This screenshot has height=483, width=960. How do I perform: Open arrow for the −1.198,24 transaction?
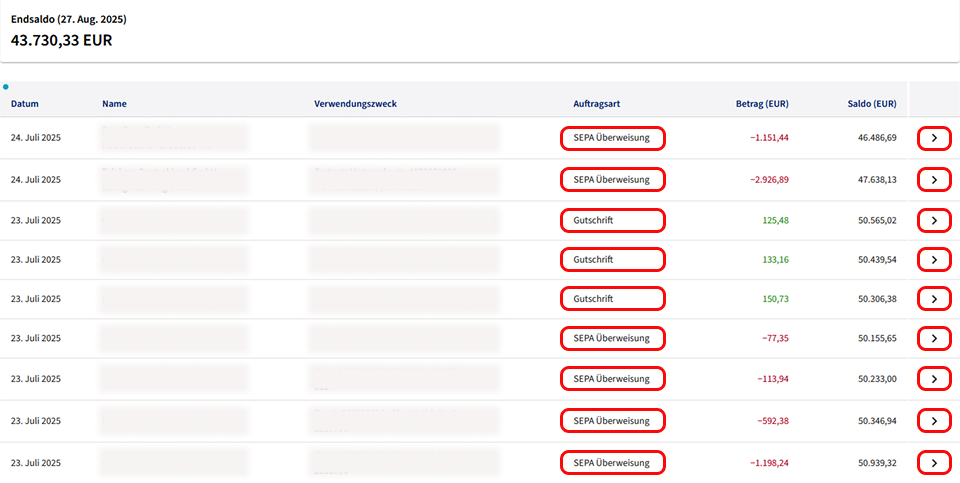tap(934, 462)
